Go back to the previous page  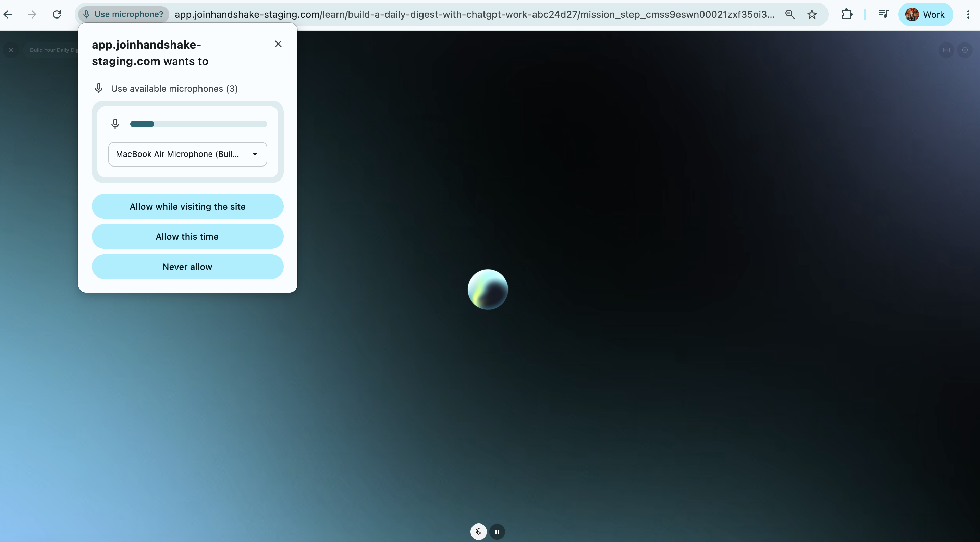tap(8, 14)
